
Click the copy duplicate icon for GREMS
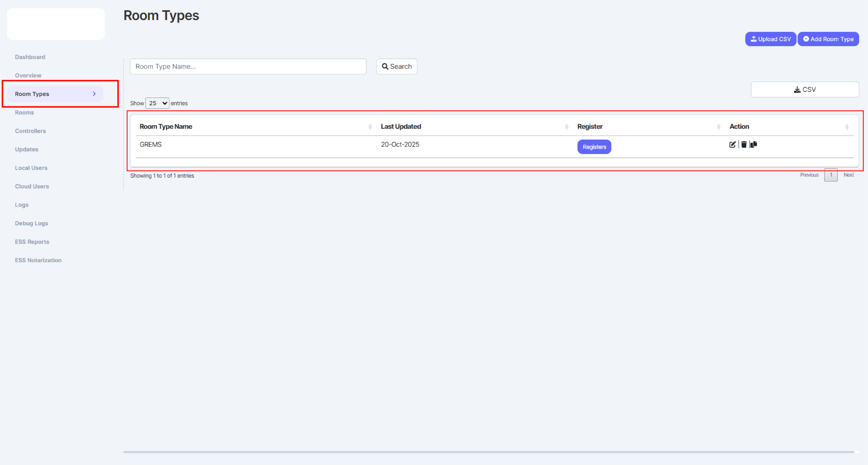coord(754,145)
